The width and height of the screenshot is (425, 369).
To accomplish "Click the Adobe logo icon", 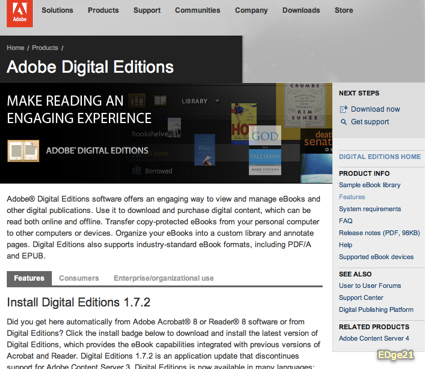I will click(20, 13).
